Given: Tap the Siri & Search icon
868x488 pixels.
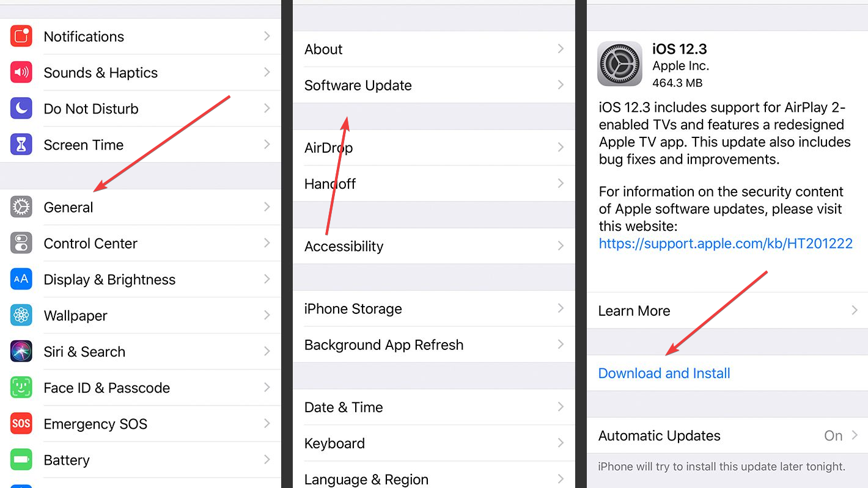Looking at the screenshot, I should (21, 351).
